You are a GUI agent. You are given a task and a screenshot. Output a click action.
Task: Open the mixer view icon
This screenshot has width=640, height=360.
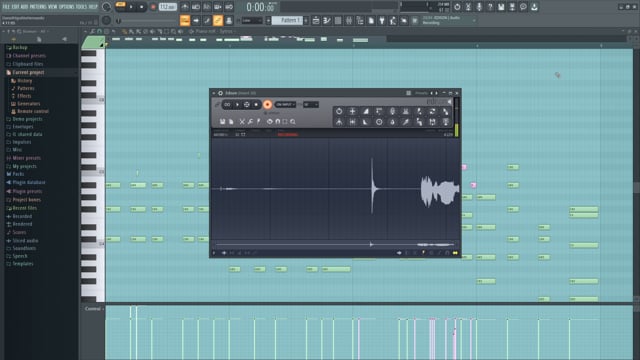pos(349,20)
